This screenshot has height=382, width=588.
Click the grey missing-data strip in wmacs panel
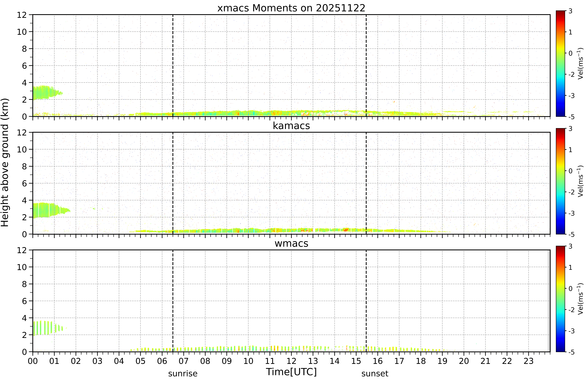point(549,301)
